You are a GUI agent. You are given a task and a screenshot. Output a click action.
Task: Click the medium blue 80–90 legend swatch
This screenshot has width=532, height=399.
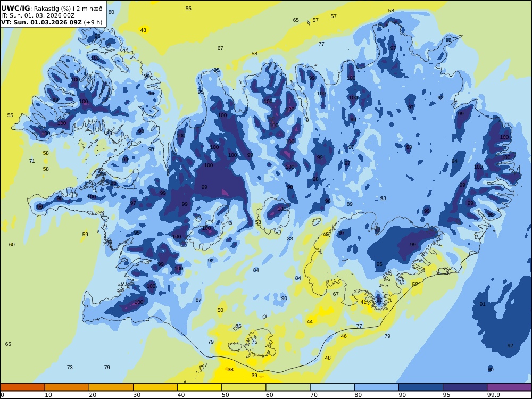click(377, 387)
